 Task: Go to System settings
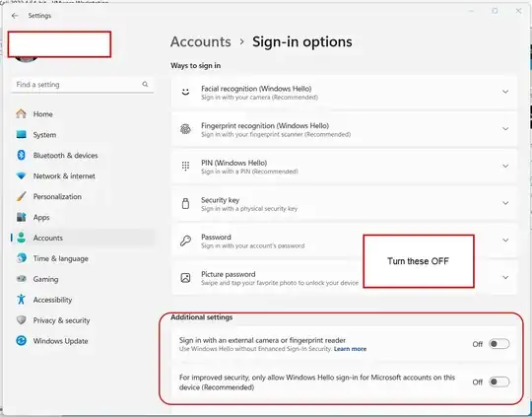83,134
